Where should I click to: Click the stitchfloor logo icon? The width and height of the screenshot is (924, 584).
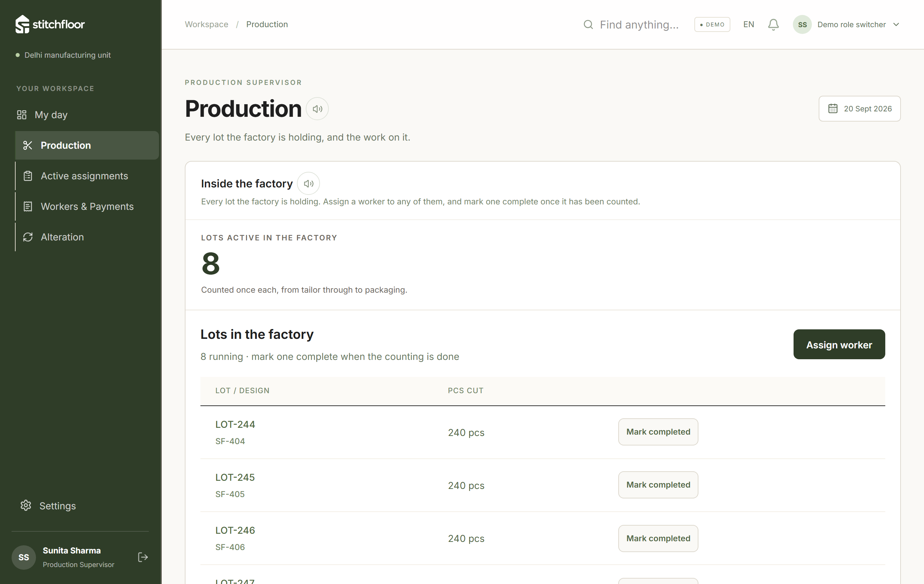pos(22,24)
